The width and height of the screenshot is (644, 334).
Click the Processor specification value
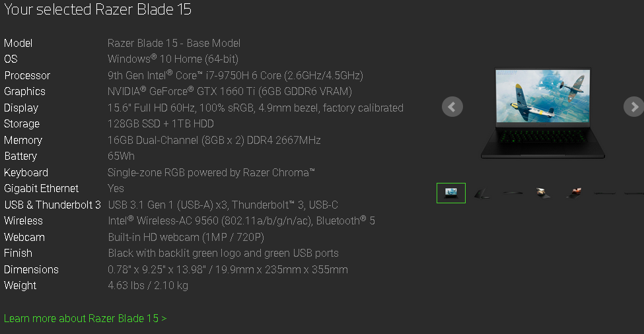coord(235,75)
